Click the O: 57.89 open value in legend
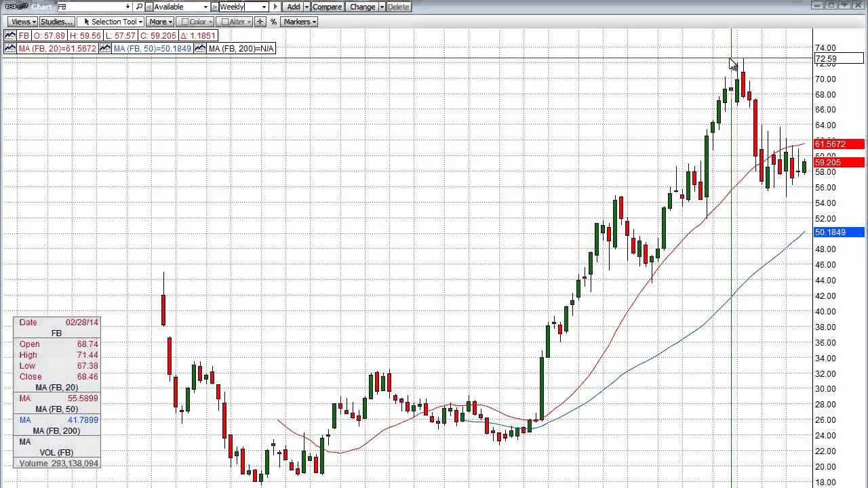Image resolution: width=868 pixels, height=488 pixels. pyautogui.click(x=49, y=36)
